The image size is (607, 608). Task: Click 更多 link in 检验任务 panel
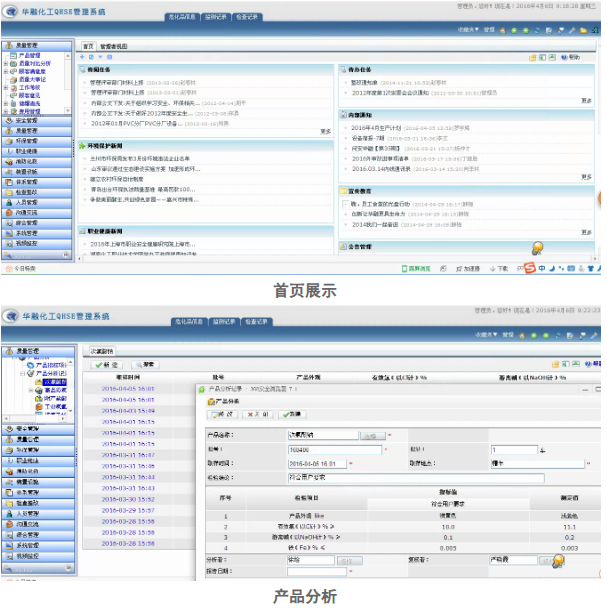coord(325,131)
